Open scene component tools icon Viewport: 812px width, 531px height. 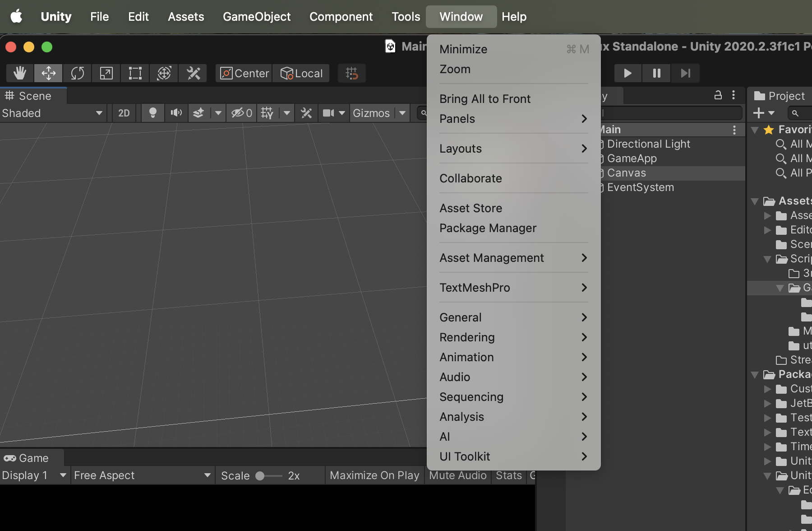pyautogui.click(x=306, y=113)
